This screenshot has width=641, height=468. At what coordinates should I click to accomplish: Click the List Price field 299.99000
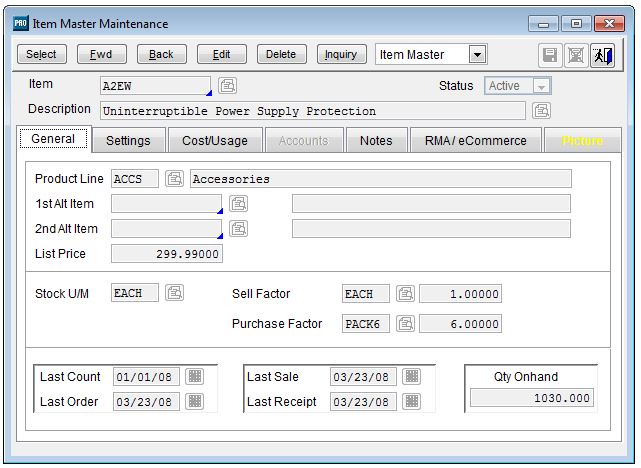click(167, 254)
